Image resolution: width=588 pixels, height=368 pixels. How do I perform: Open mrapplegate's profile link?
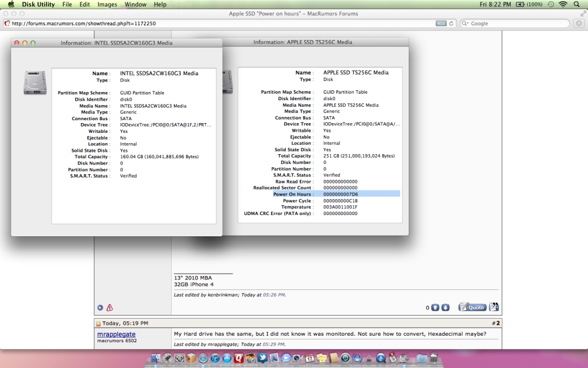pyautogui.click(x=116, y=334)
